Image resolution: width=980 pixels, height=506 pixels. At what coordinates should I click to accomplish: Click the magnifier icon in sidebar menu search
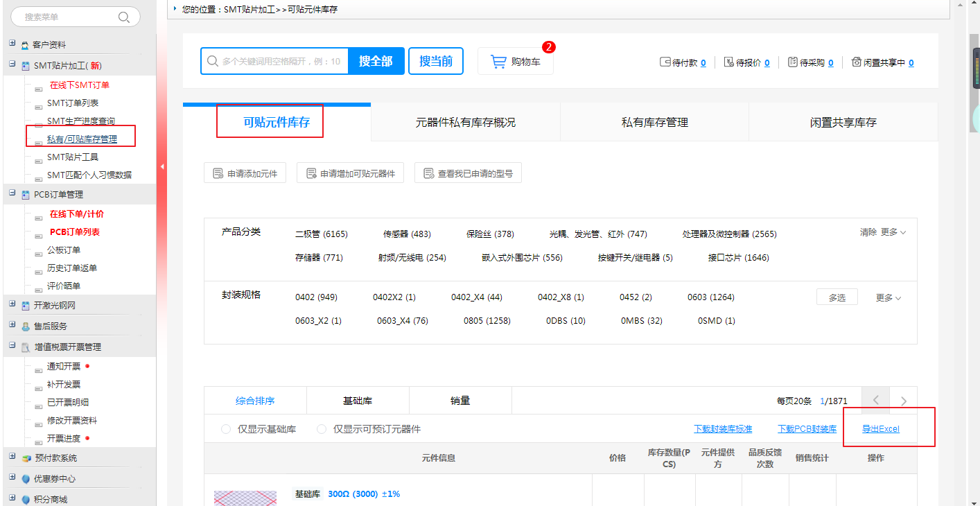(124, 17)
